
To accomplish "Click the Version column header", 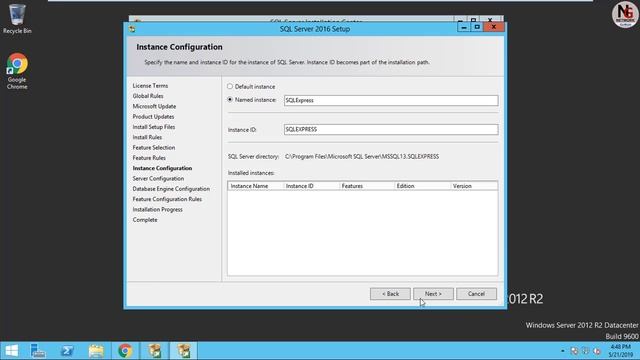I will pyautogui.click(x=474, y=186).
